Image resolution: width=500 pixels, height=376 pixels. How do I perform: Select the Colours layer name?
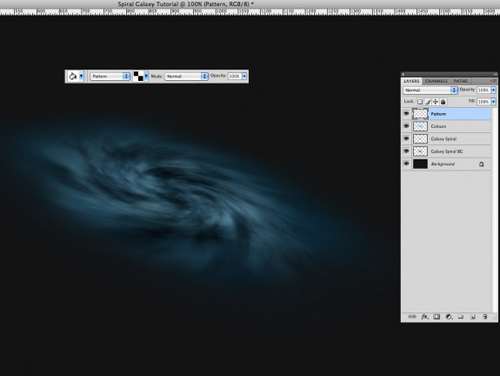[439, 126]
